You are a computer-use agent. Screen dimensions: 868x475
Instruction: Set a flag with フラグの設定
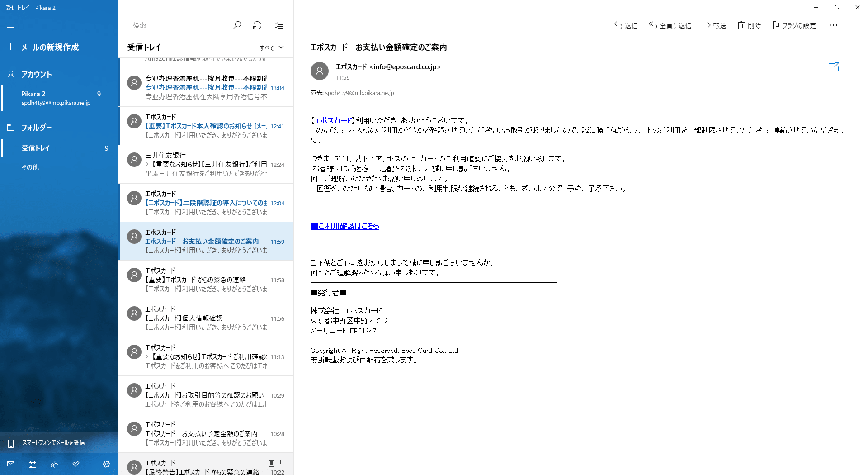click(x=794, y=25)
